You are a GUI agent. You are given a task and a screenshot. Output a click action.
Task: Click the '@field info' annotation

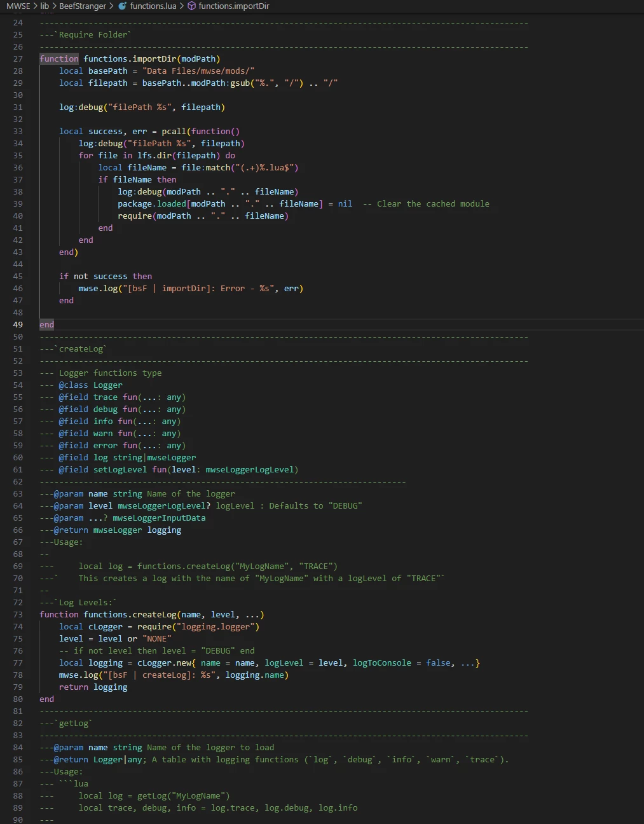pyautogui.click(x=86, y=422)
